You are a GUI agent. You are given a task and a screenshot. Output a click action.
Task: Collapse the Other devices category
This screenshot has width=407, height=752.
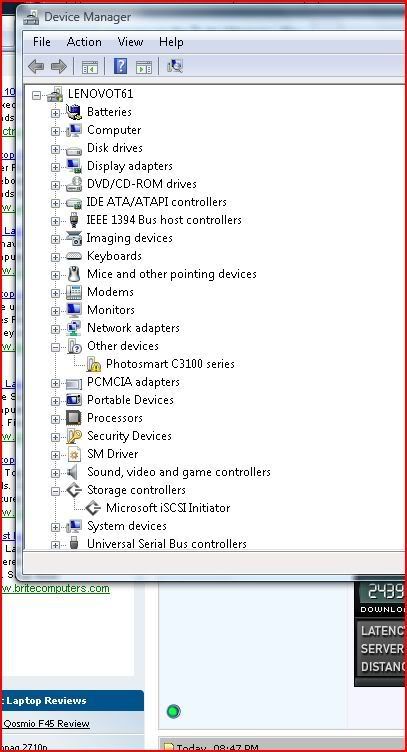56,347
